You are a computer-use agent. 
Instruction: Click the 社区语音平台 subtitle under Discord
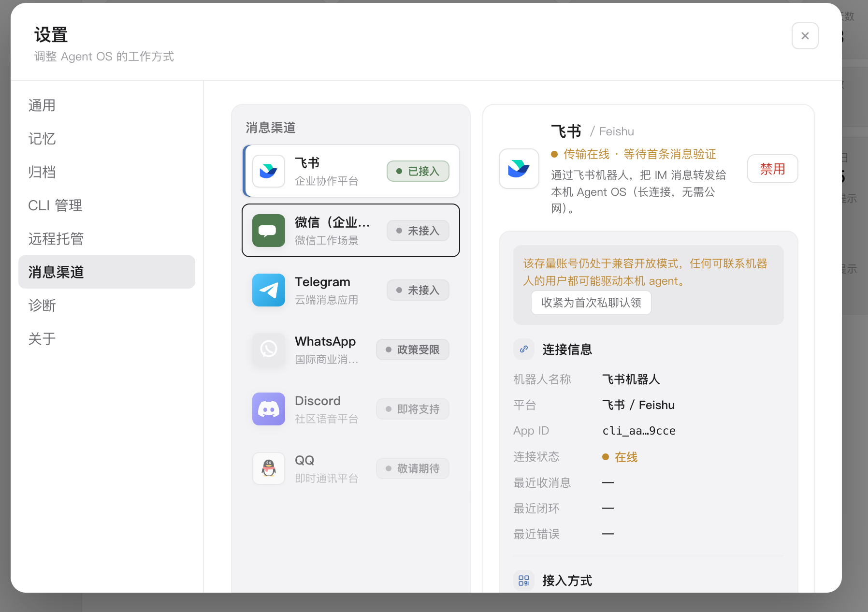(327, 419)
